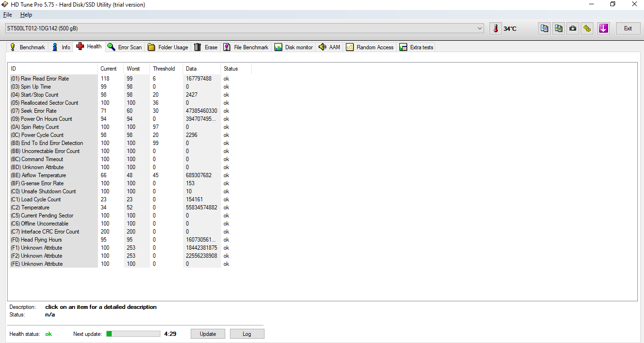Minimize to tray with purple arrow icon

(603, 28)
